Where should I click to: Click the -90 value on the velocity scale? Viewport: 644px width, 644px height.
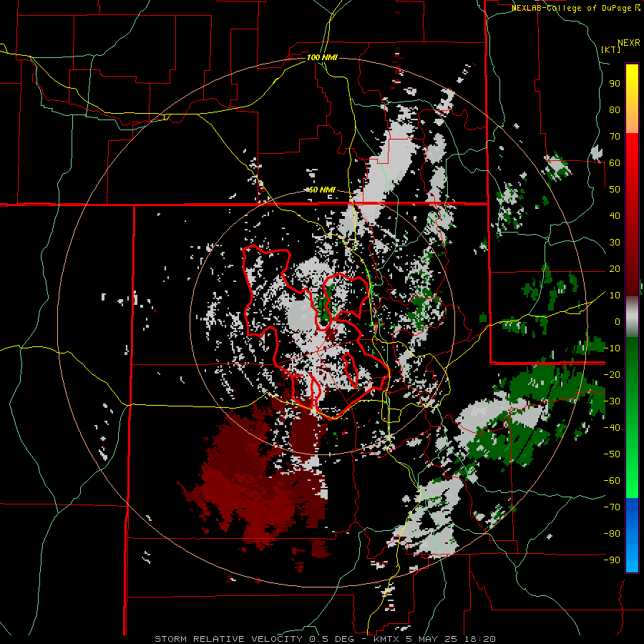click(612, 560)
